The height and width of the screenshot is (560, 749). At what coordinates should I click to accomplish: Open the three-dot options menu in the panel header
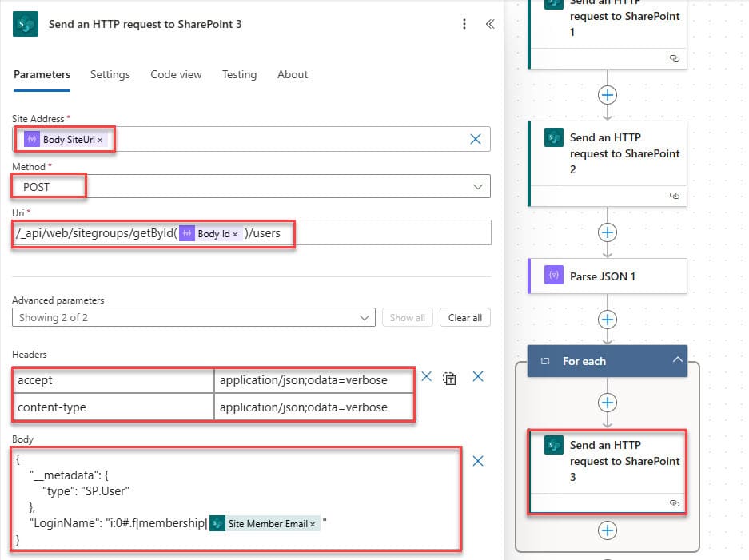[x=464, y=24]
